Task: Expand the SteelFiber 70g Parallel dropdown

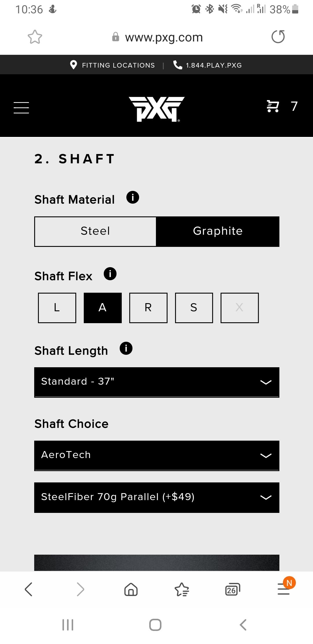Action: (x=156, y=497)
